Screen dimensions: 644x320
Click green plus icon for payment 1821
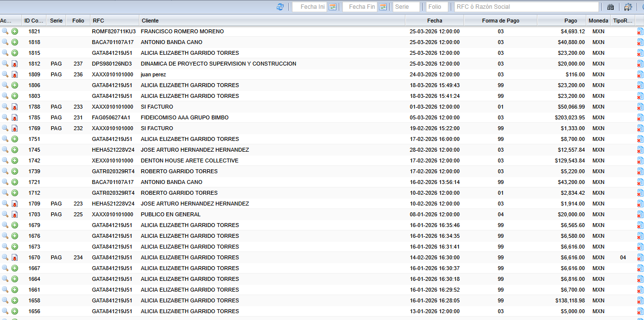[x=15, y=31]
